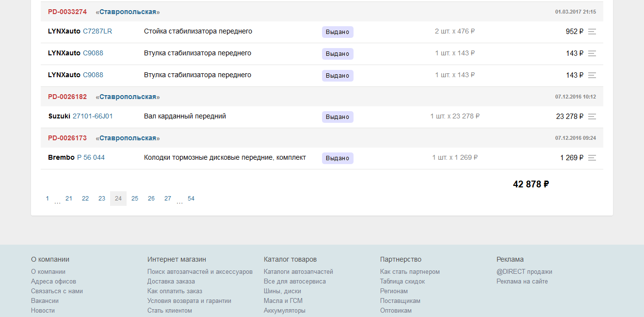644x317 pixels.
Task: Open «Как стать партнером» link
Action: click(x=410, y=272)
